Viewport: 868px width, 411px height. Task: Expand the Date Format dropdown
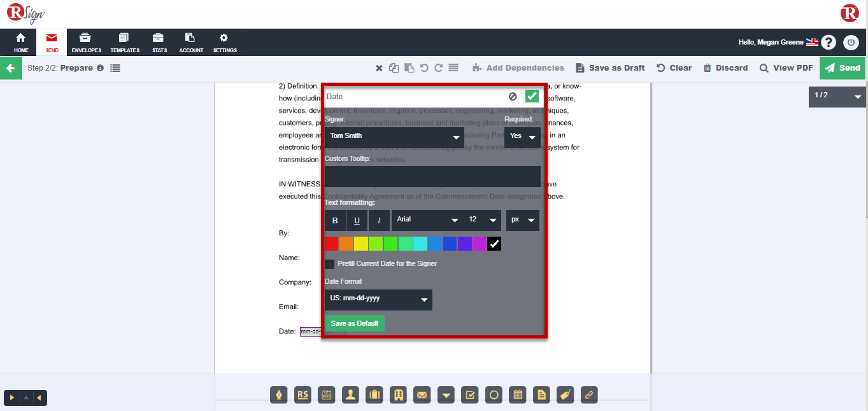pyautogui.click(x=378, y=300)
